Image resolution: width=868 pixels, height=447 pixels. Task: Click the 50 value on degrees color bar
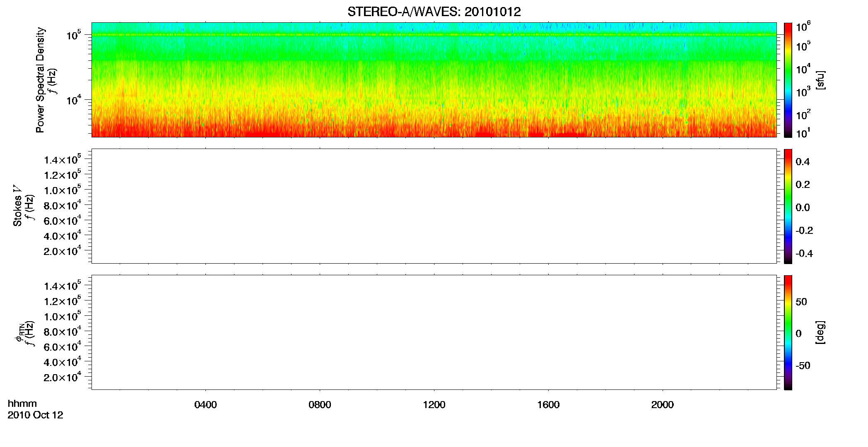[801, 302]
